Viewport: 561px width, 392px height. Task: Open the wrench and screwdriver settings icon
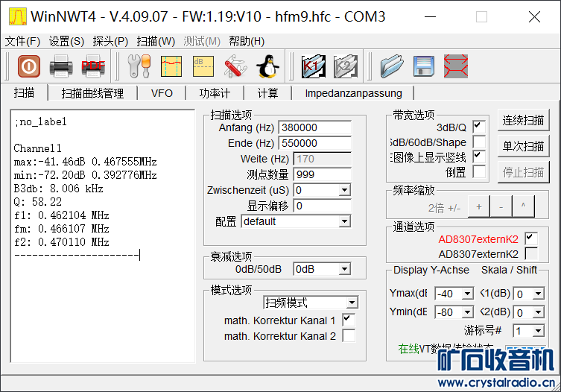[x=139, y=66]
